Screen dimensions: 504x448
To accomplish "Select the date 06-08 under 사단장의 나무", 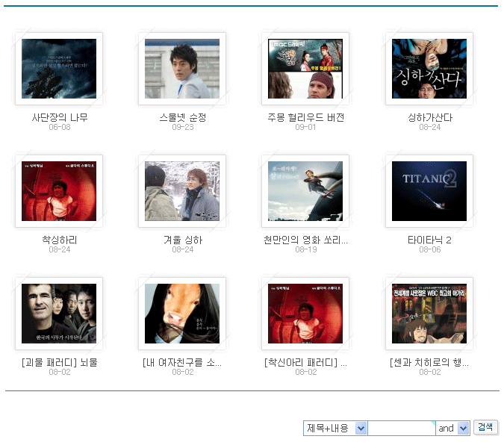I will [60, 127].
